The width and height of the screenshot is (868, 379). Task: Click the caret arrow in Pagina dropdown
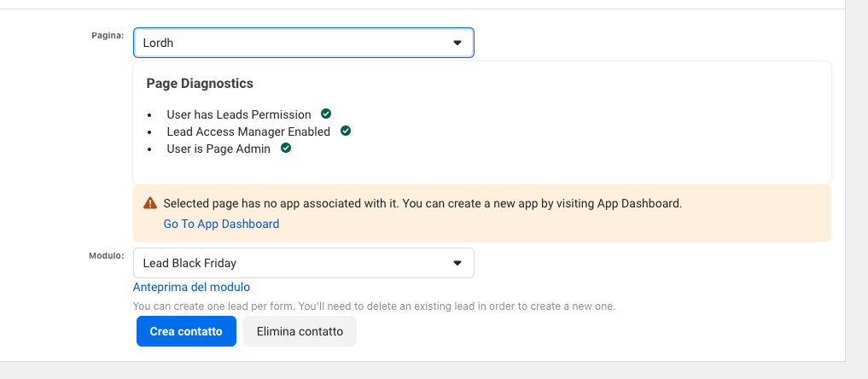click(x=457, y=43)
